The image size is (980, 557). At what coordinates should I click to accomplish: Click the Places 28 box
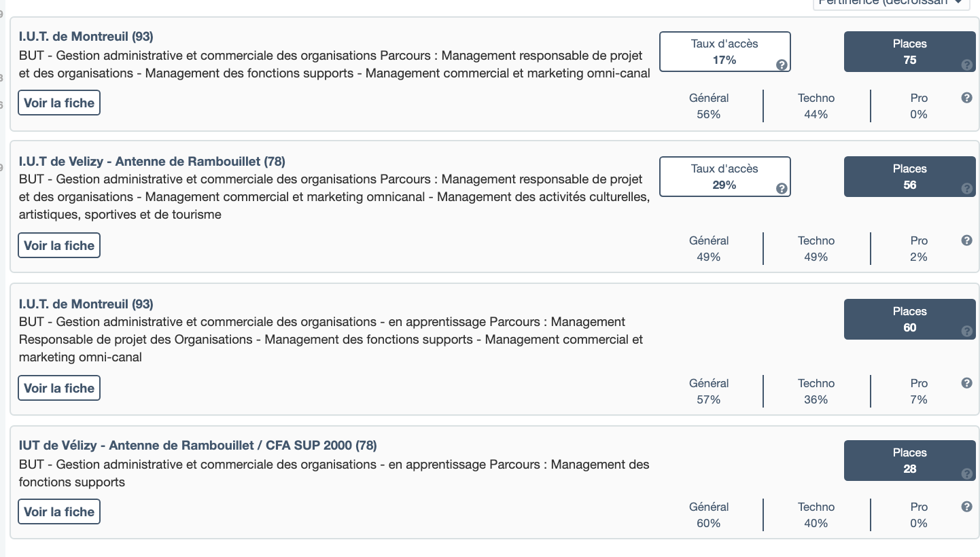(909, 461)
